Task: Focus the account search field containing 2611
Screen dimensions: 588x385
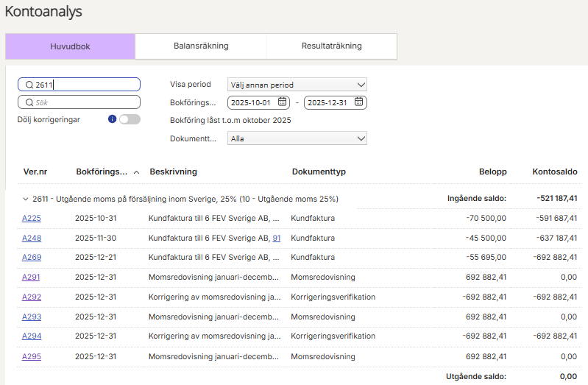Action: click(79, 85)
